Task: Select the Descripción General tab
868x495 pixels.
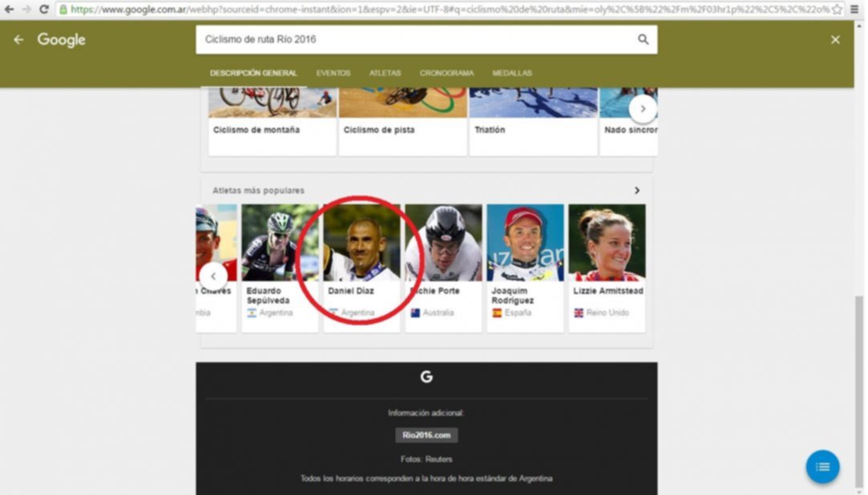Action: 253,73
